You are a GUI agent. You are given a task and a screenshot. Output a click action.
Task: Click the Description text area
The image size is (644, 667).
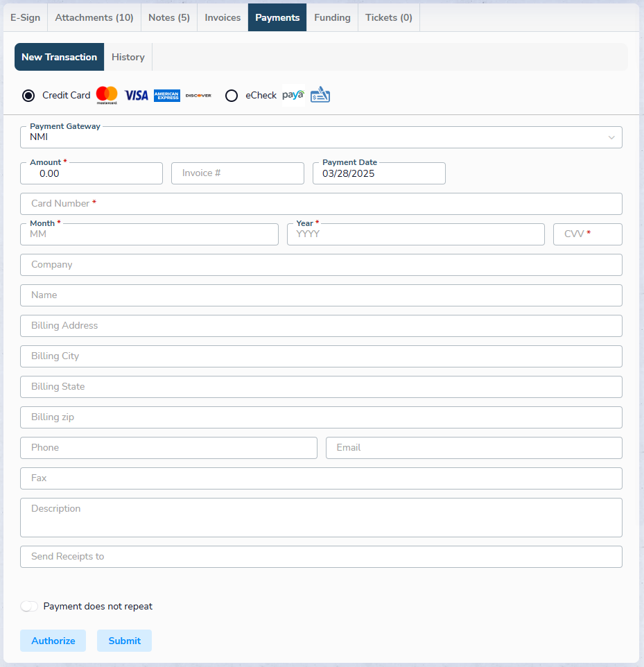(321, 518)
